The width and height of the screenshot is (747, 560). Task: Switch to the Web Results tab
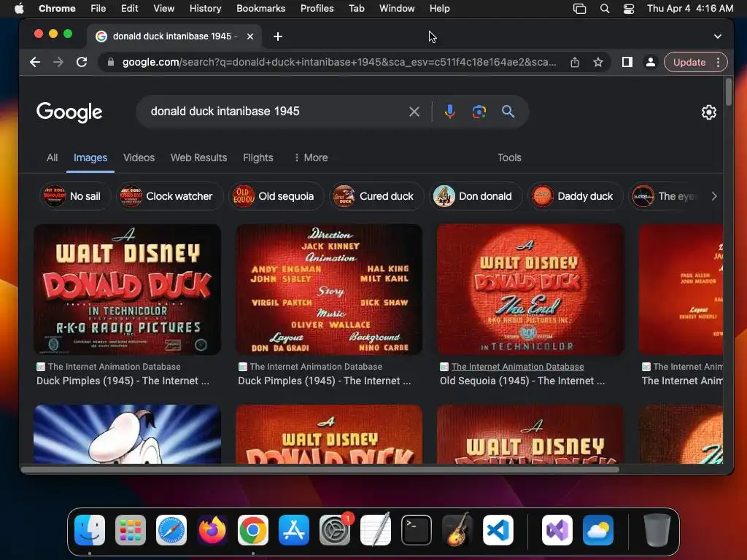(x=198, y=157)
